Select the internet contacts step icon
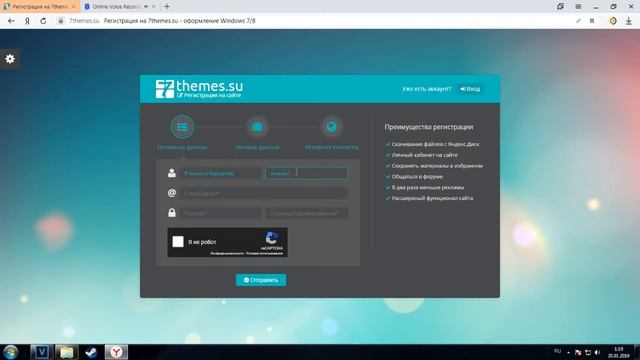Viewport: 640px width, 360px height. coord(331,127)
